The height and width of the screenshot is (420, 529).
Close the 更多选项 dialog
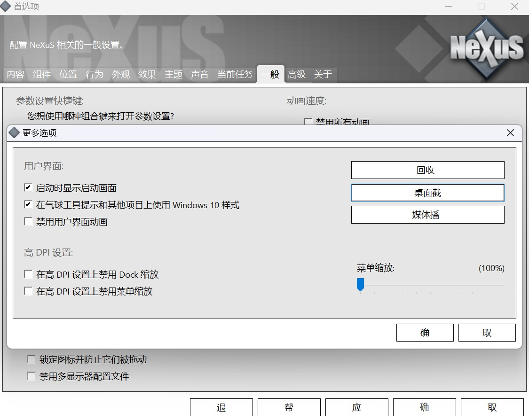point(510,133)
